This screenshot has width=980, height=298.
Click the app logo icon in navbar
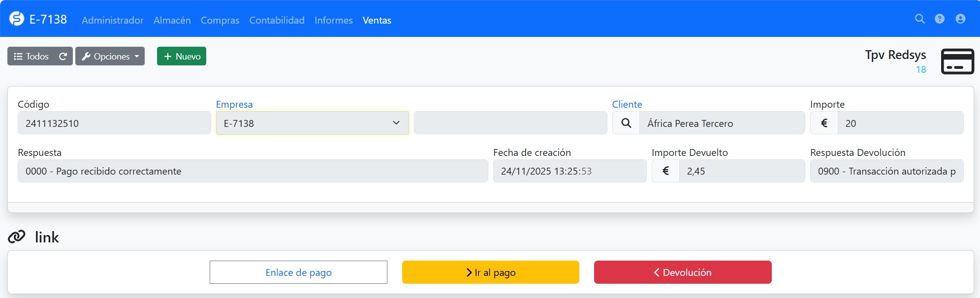click(x=17, y=19)
